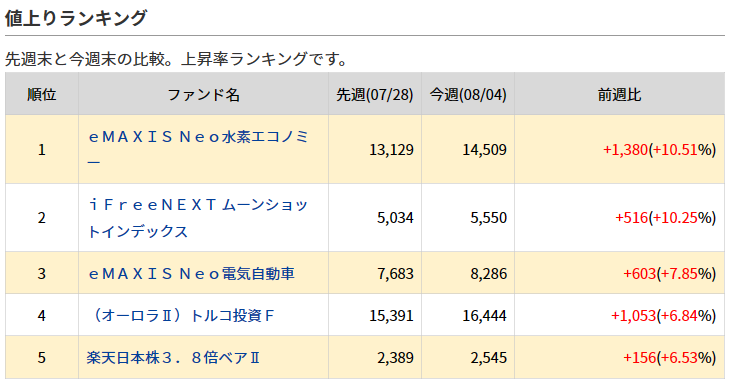Click the 今週(08/04) column header
The width and height of the screenshot is (734, 388).
point(468,94)
